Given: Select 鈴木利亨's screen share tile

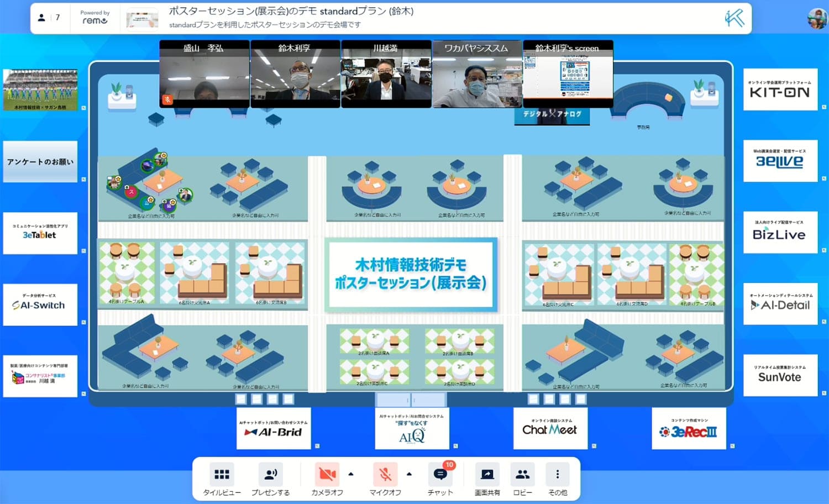Looking at the screenshot, I should pos(568,74).
